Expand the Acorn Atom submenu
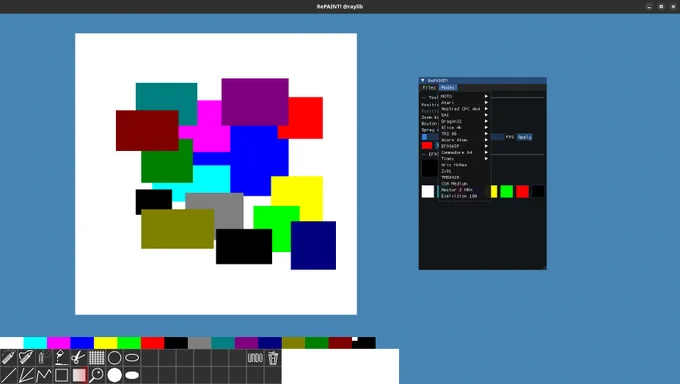Image resolution: width=680 pixels, height=384 pixels. pos(464,140)
